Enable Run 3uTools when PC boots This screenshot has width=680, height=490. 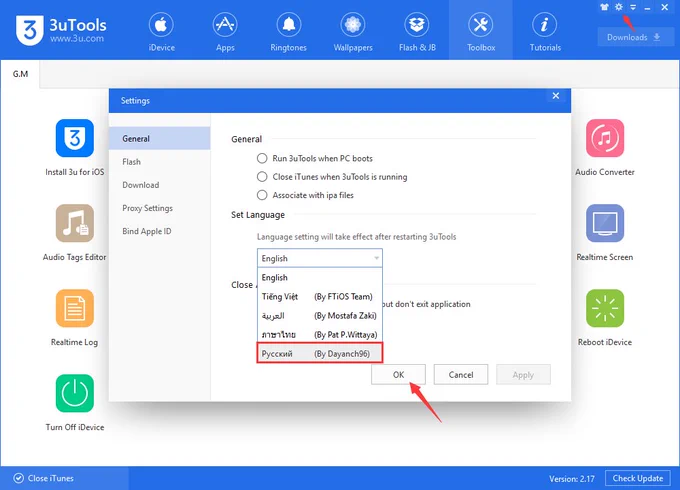[x=262, y=158]
